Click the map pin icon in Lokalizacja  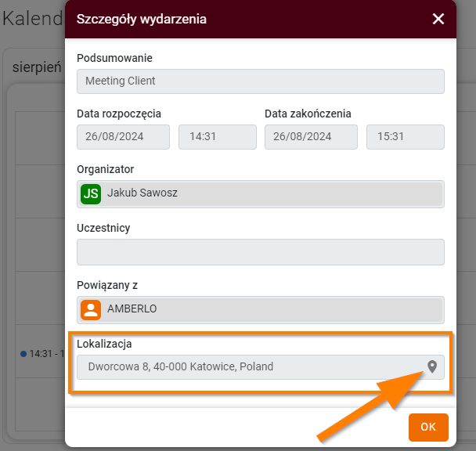(432, 366)
